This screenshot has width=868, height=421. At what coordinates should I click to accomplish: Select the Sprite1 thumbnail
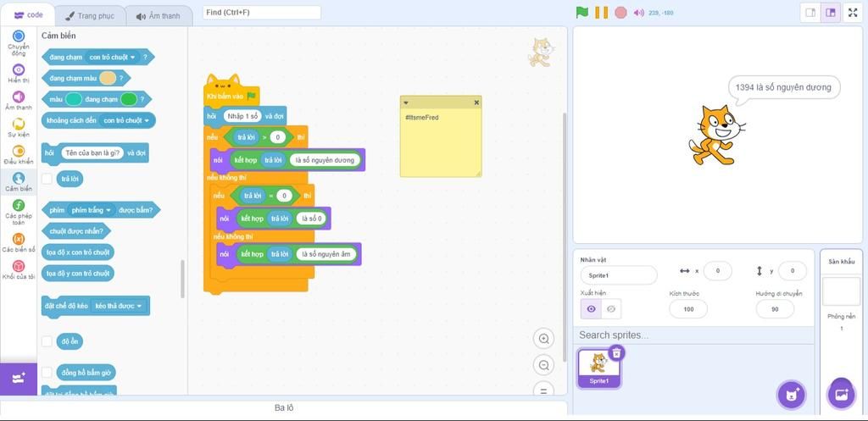[599, 367]
